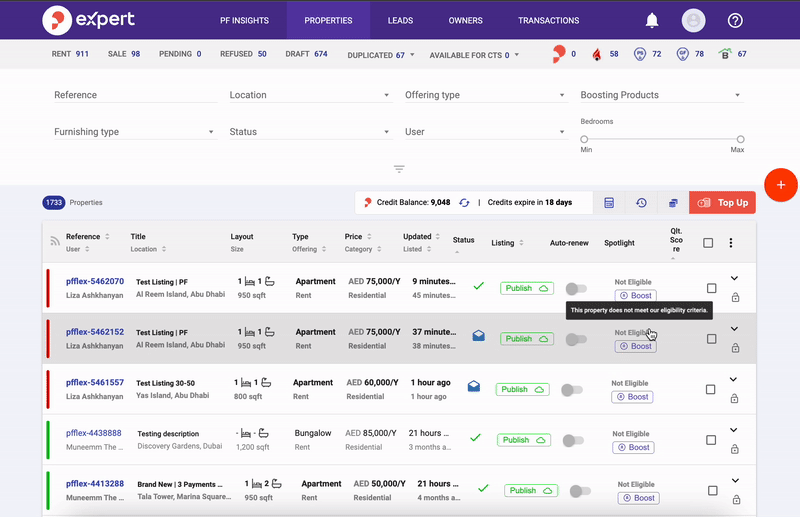Toggle auto-renew for pfflex-5461557
800x517 pixels.
click(572, 390)
